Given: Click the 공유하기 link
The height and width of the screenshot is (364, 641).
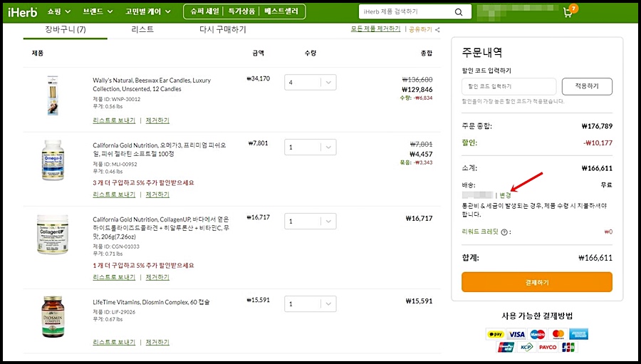Looking at the screenshot, I should [x=420, y=29].
